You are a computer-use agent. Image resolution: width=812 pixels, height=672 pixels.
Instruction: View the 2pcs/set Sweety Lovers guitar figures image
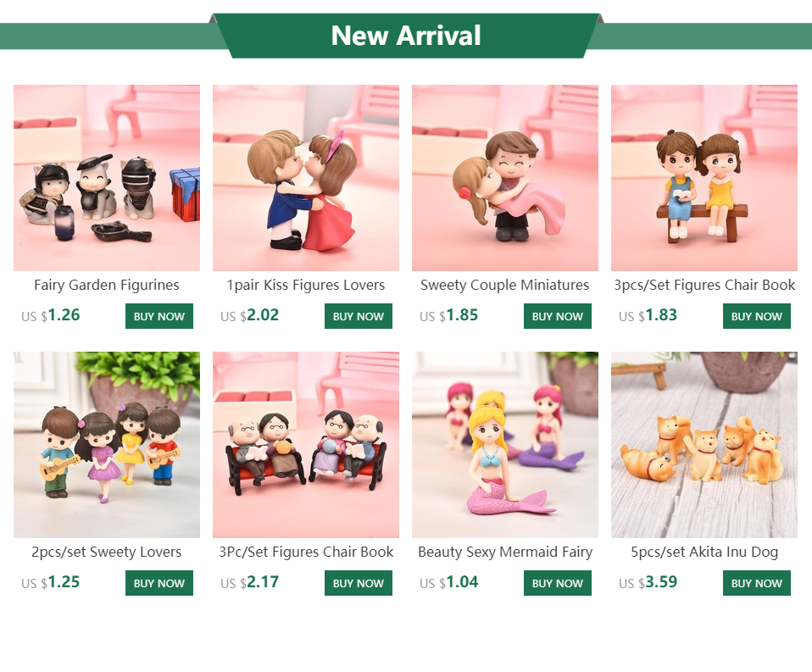107,445
